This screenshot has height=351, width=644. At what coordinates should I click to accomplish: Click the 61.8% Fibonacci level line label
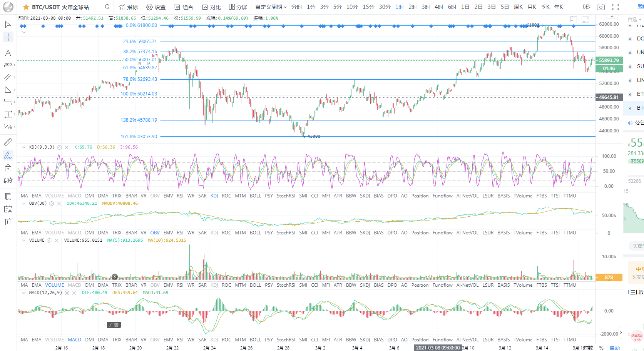(x=140, y=68)
